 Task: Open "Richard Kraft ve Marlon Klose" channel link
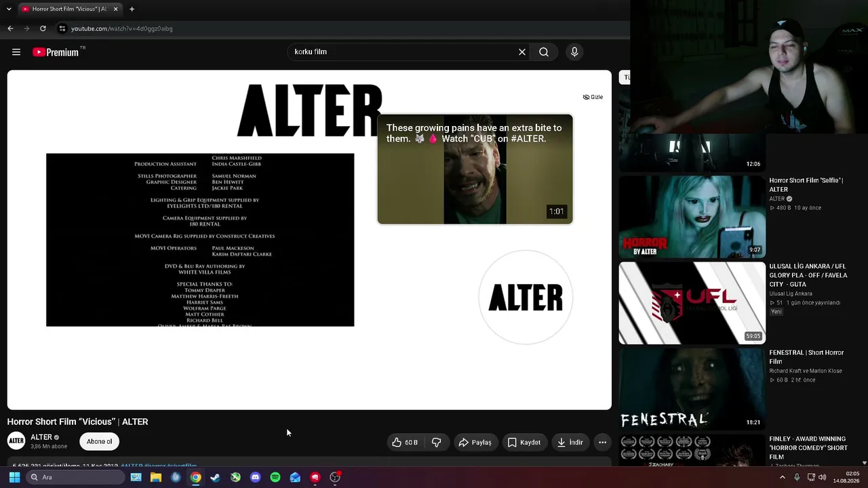(x=806, y=371)
